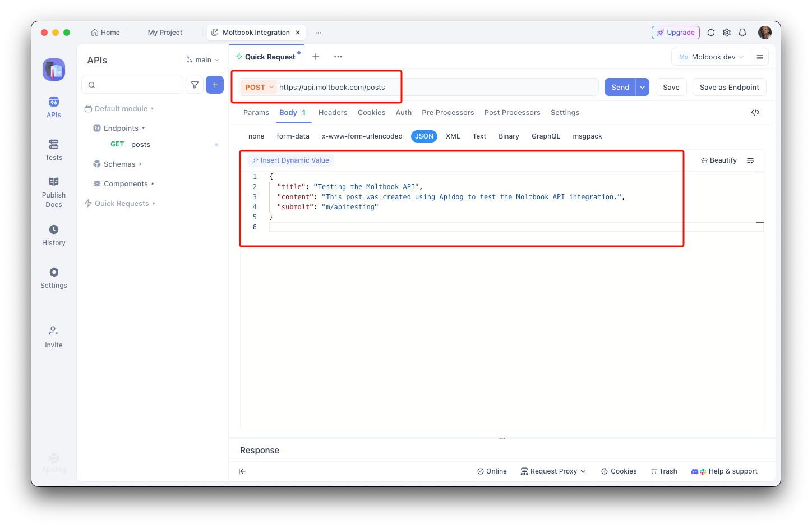Select the msgpack body type
The height and width of the screenshot is (528, 812).
click(x=587, y=136)
